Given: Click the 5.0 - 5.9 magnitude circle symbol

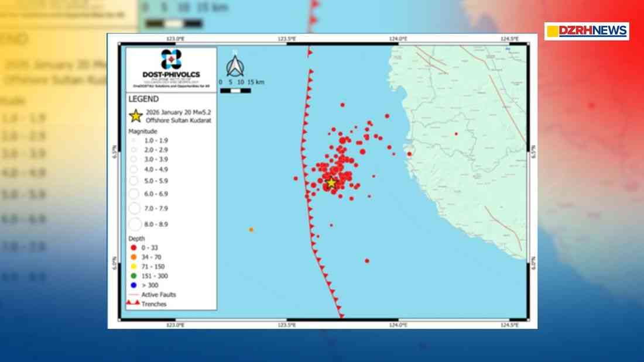Looking at the screenshot, I should [x=133, y=181].
